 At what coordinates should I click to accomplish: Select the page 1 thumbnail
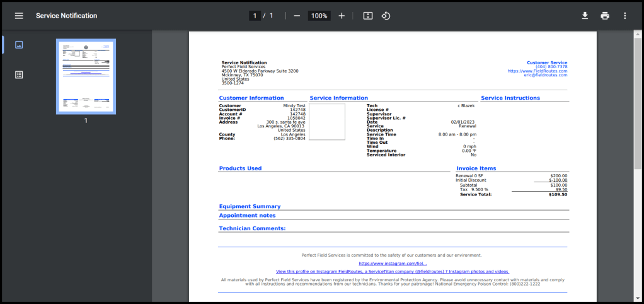[x=86, y=76]
